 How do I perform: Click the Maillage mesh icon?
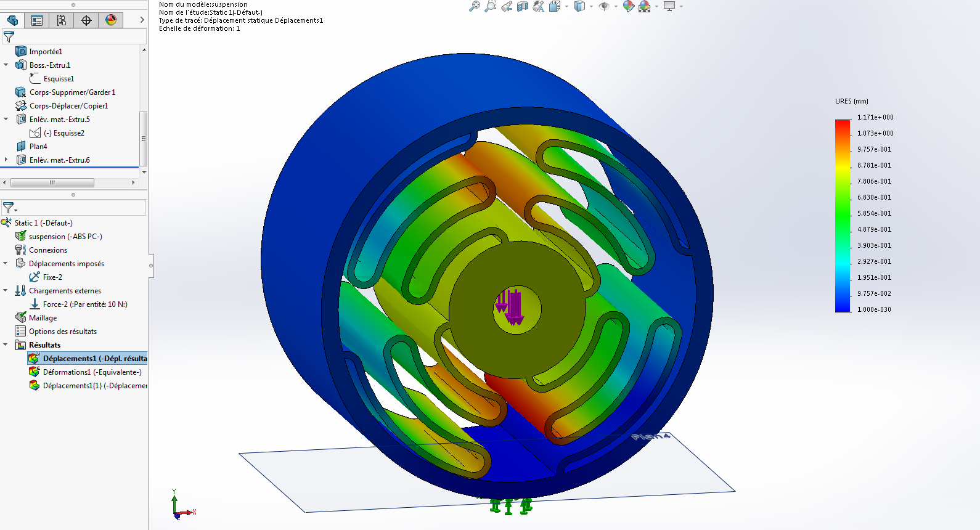tap(21, 318)
